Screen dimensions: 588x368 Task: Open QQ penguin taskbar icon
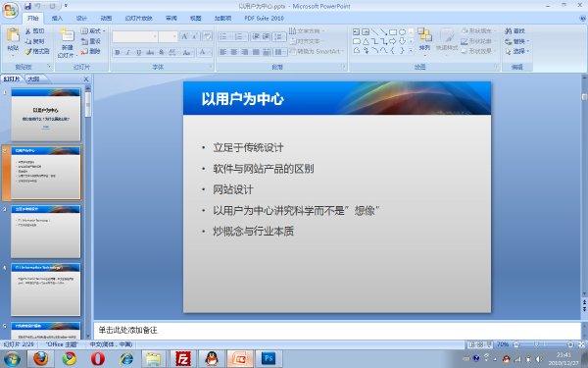click(x=212, y=358)
